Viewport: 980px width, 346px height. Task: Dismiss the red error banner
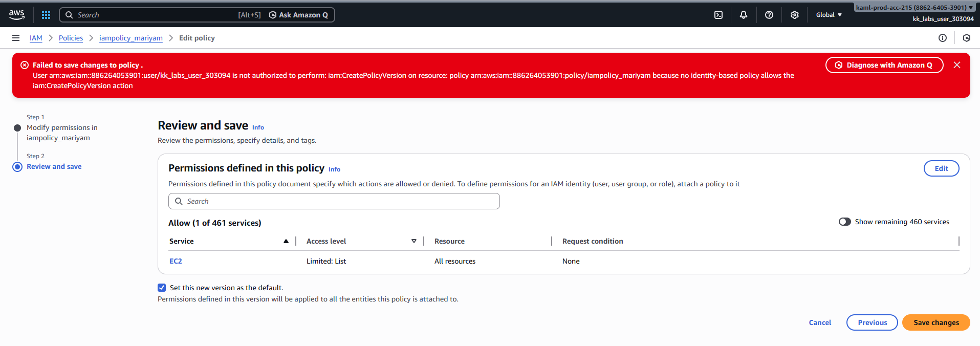click(957, 65)
